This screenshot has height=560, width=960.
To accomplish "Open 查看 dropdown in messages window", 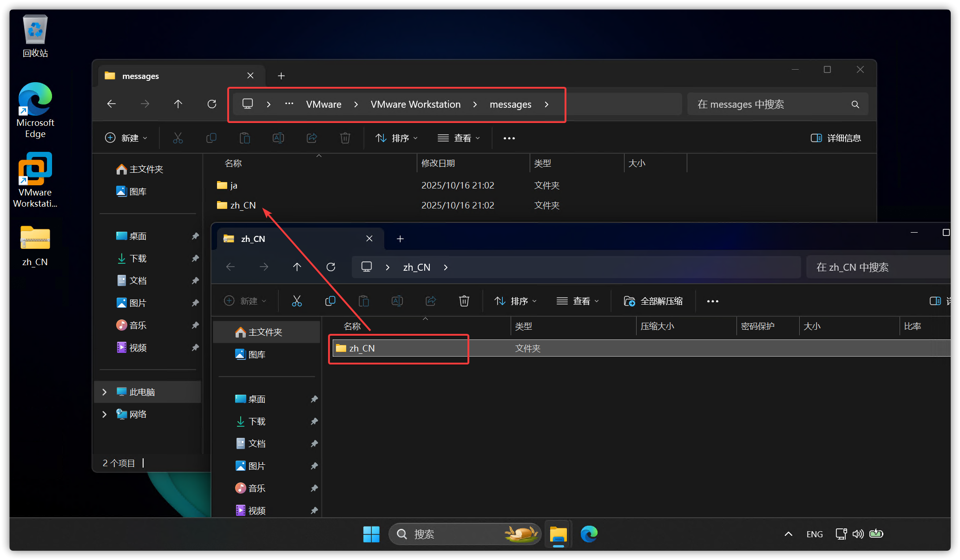I will pos(459,138).
